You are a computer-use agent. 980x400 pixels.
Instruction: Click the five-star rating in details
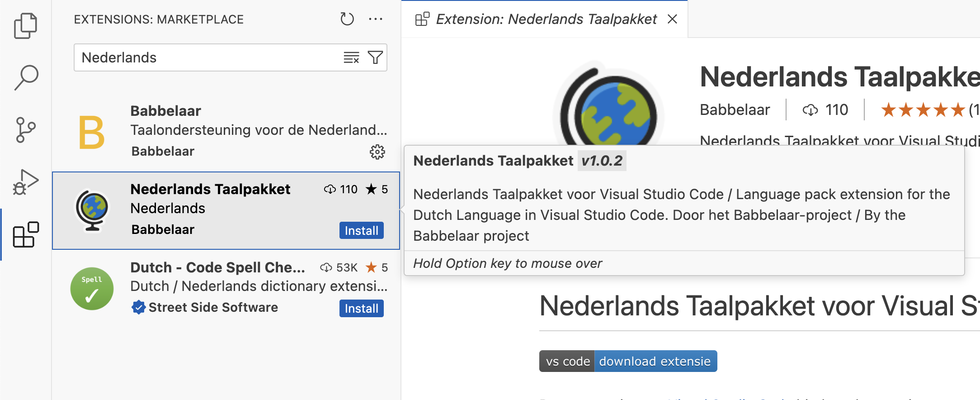[x=923, y=110]
